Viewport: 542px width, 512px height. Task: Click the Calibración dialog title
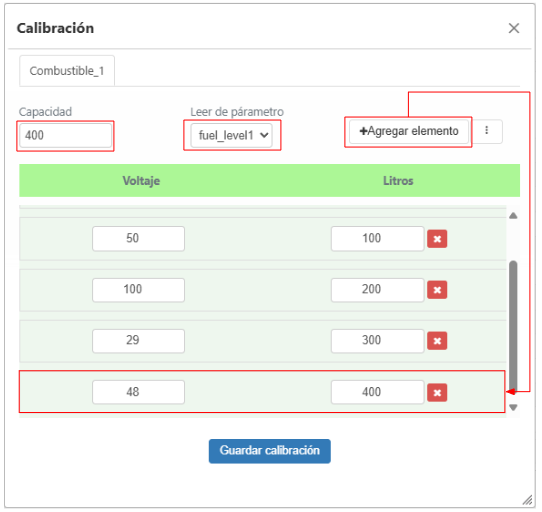tap(55, 28)
